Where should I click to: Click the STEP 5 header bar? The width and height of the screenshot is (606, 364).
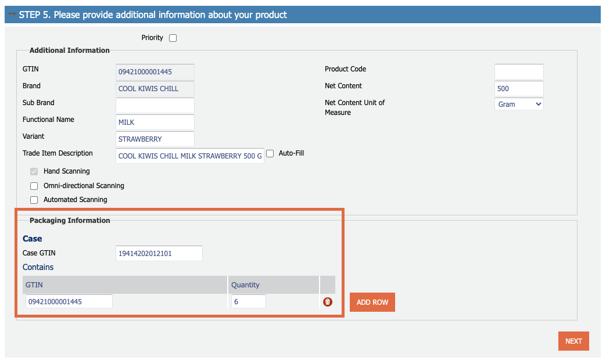click(303, 15)
